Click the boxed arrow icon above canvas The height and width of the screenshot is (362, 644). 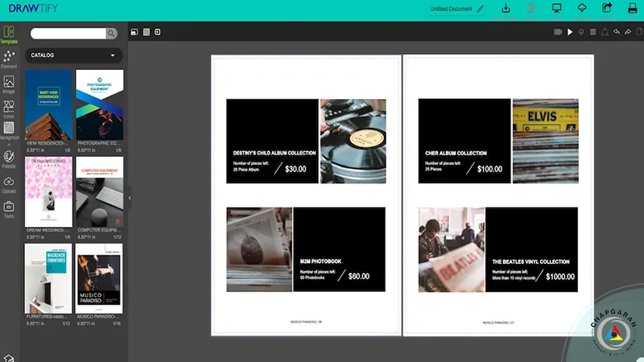coord(158,32)
